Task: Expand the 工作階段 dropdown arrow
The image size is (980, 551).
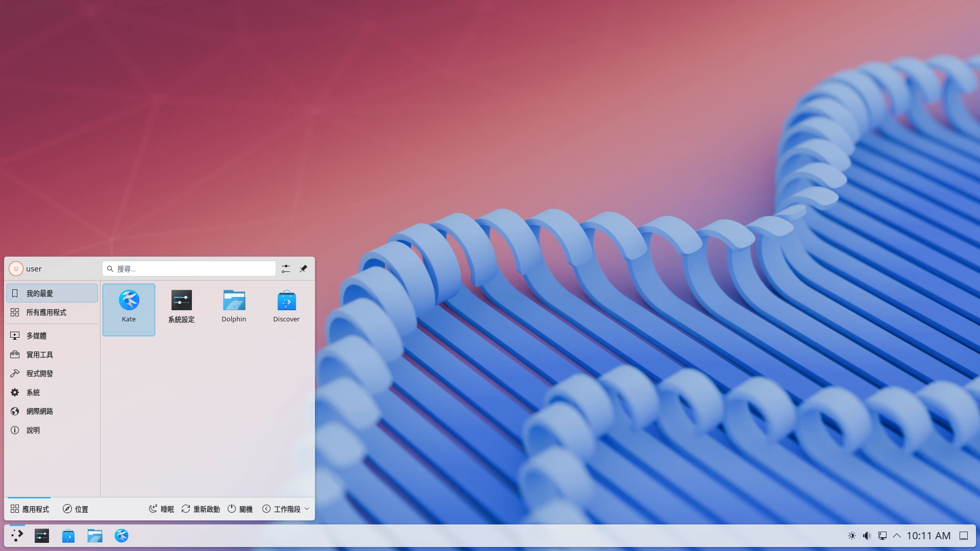Action: [x=307, y=509]
